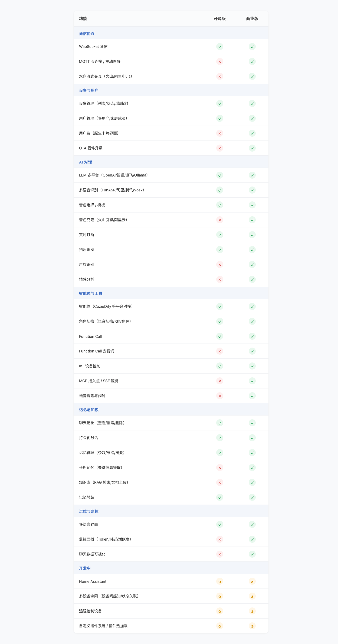Click the commercial check icon for 双向流式交互
Screen dimensions: 338x644
[x=252, y=76]
